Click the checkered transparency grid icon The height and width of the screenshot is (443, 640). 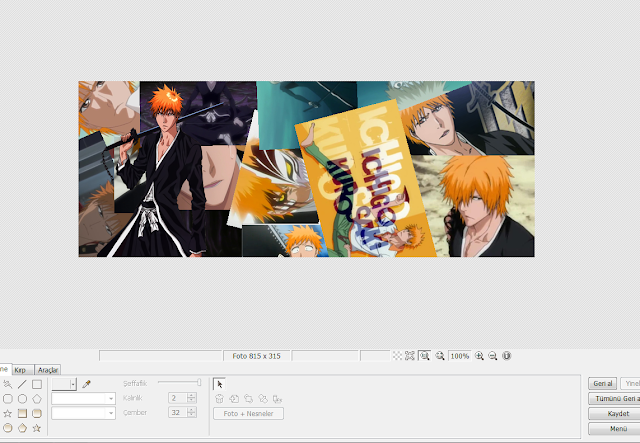pyautogui.click(x=397, y=356)
